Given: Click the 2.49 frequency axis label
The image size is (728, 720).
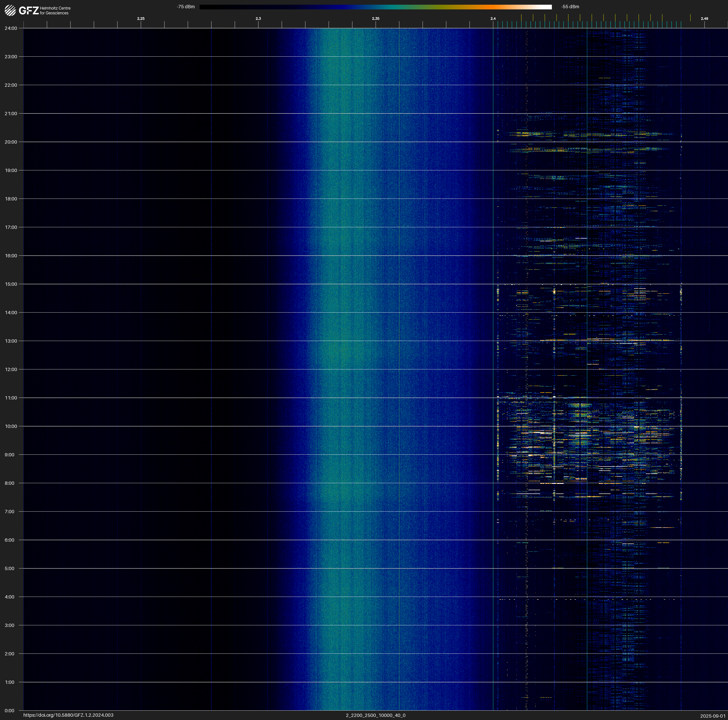Looking at the screenshot, I should tap(704, 19).
